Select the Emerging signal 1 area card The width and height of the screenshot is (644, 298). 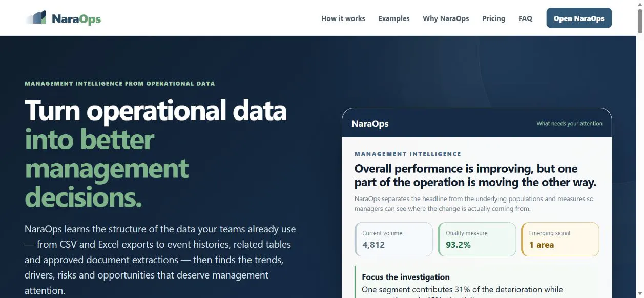560,239
